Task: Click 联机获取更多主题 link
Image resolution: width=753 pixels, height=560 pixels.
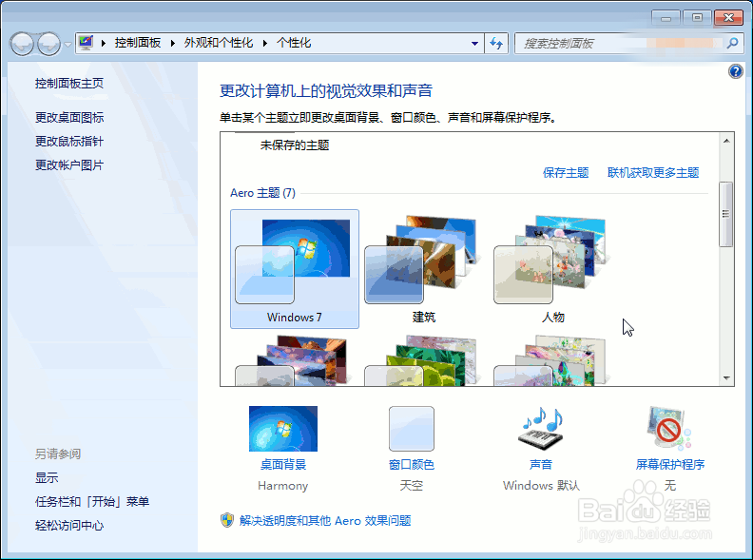Action: point(653,173)
